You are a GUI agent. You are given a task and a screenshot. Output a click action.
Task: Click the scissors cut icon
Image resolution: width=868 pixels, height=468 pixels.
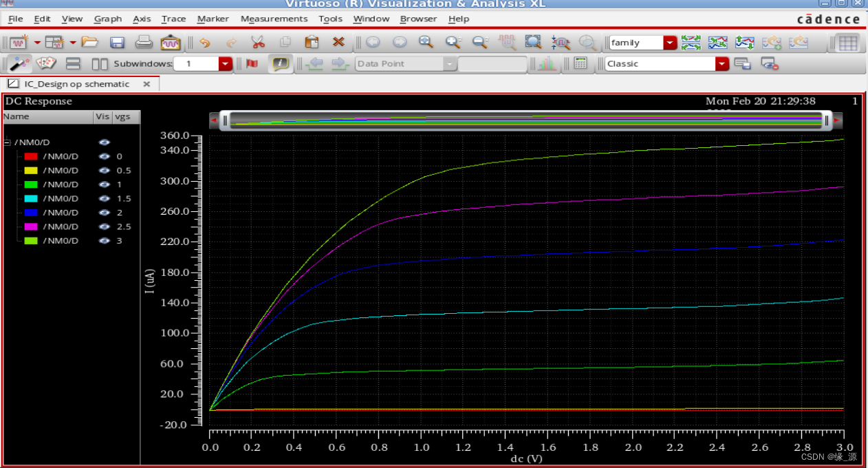tap(258, 43)
